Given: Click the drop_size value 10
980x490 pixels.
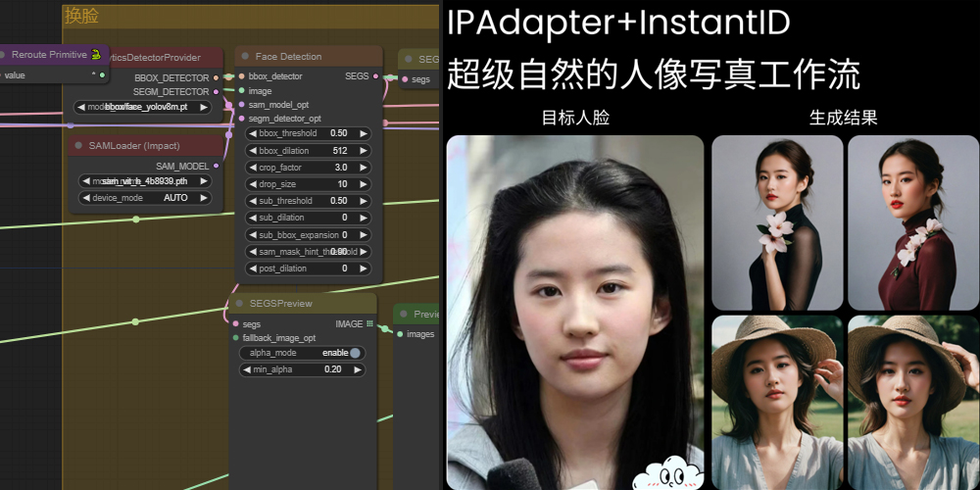Looking at the screenshot, I should (x=342, y=184).
